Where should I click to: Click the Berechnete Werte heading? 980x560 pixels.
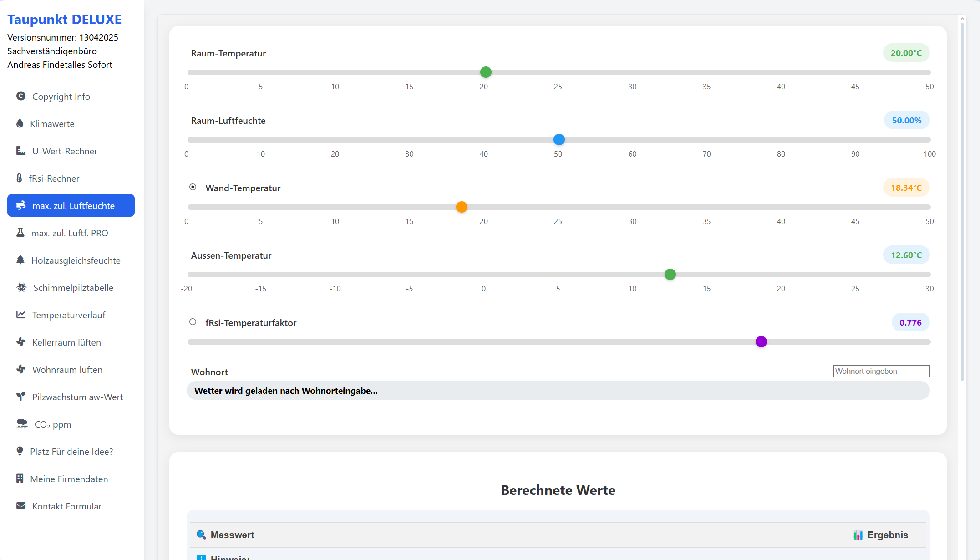click(558, 490)
